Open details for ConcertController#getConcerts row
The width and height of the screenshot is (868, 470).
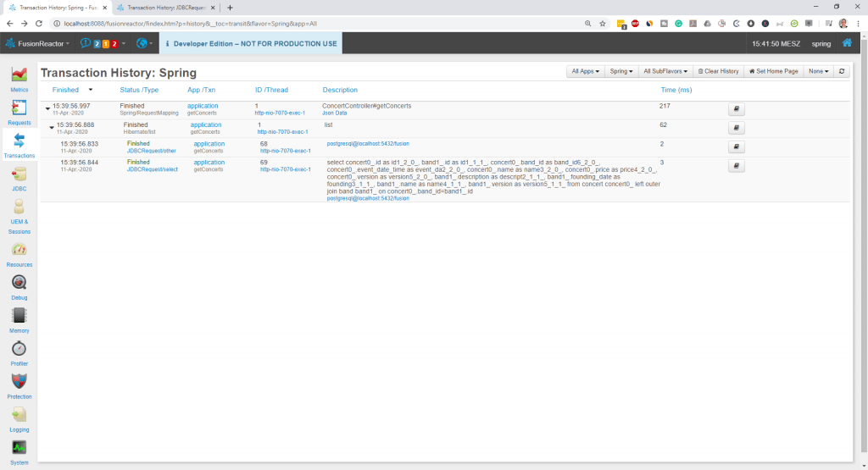737,109
